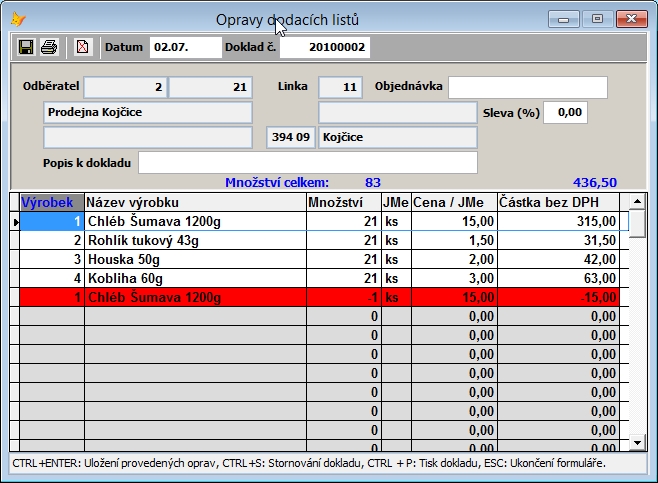Click the scrollbar up arrow
Image resolution: width=658 pixels, height=483 pixels.
(637, 201)
